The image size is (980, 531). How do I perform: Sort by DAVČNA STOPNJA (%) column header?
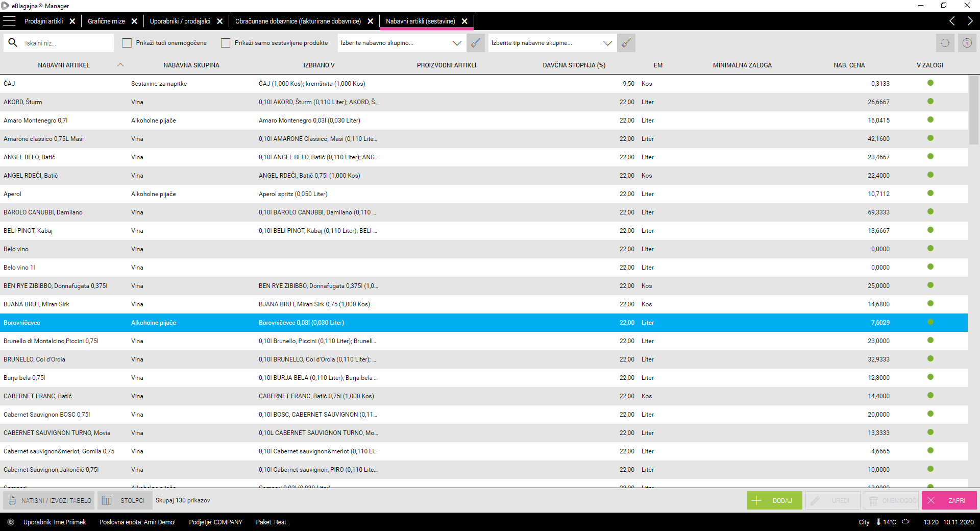coord(574,65)
